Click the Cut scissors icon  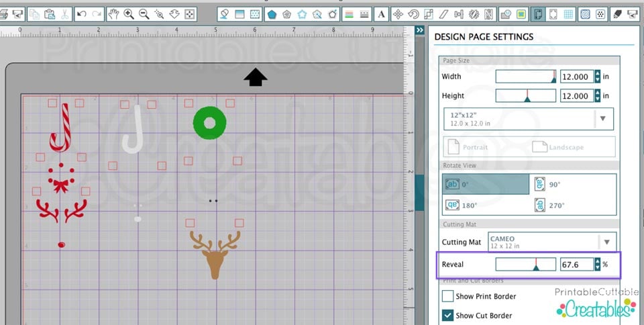[x=64, y=14]
